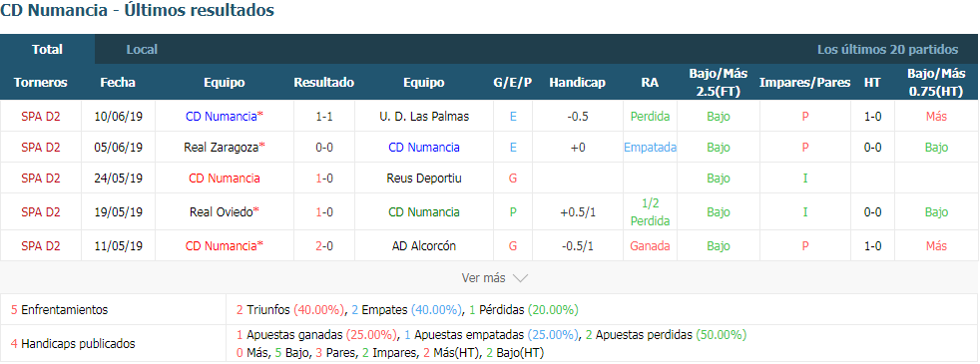
Task: Click the green CD Numancia link in the Real Oviedo row
Action: coord(424,212)
